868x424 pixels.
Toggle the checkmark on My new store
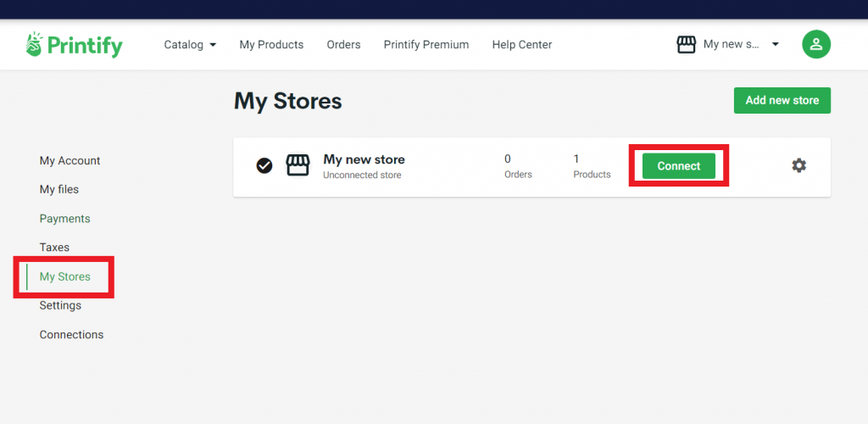point(264,165)
